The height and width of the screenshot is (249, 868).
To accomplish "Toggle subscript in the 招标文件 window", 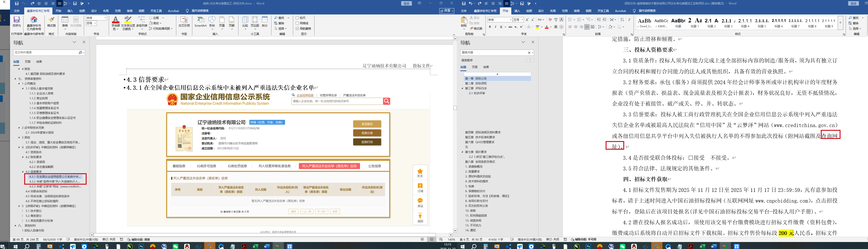I will pos(516,27).
